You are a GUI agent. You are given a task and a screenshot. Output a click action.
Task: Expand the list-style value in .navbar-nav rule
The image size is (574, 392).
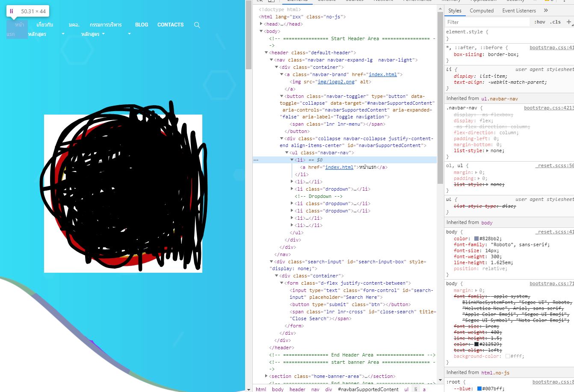[488, 151]
